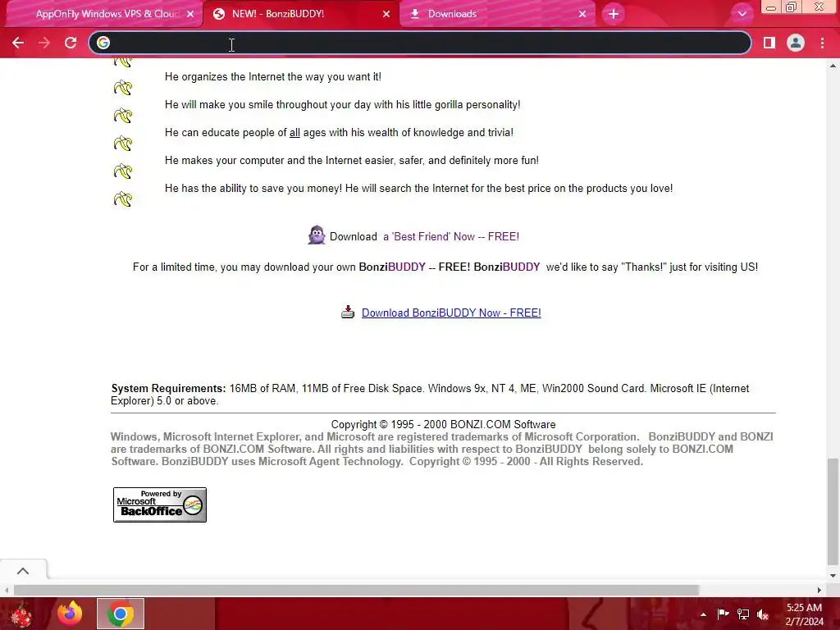Go back using the browser back arrow
Screen dimensions: 840x630
coord(18,43)
